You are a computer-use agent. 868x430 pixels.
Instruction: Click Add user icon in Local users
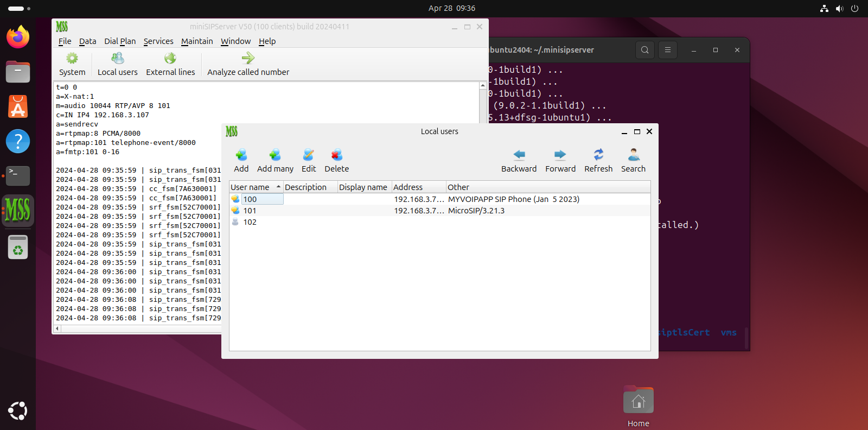(241, 161)
